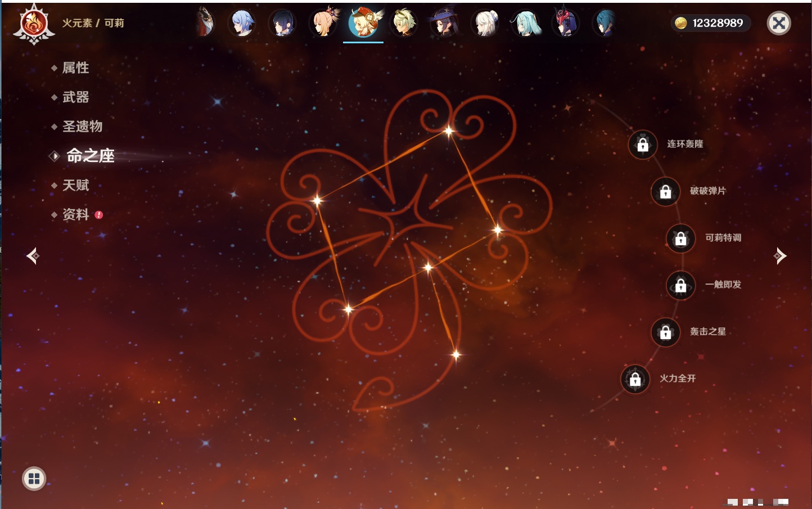812x509 pixels.
Task: Select the witch-hat character portrait
Action: click(444, 23)
